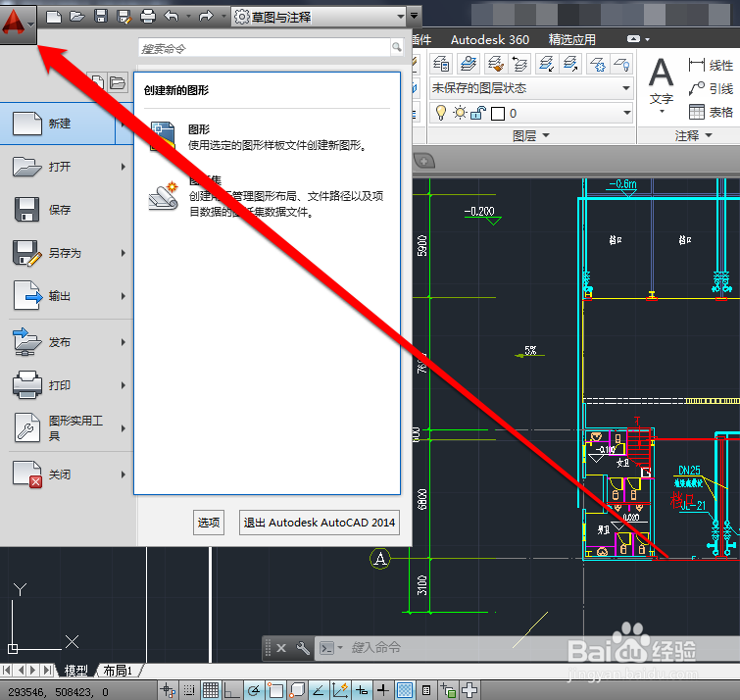Click the 引线 leader tool
Image resolution: width=740 pixels, height=700 pixels.
tap(711, 89)
